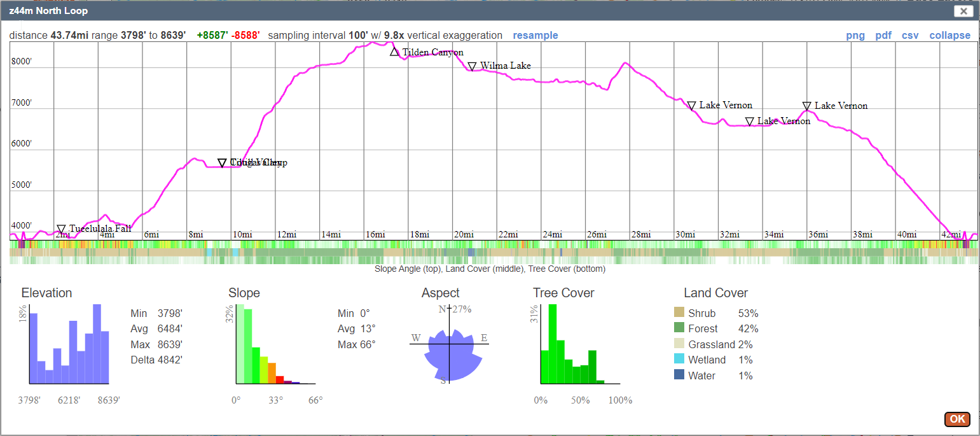The height and width of the screenshot is (436, 980).
Task: Select the Tilden Canyon waypoint triangle
Action: (x=395, y=52)
